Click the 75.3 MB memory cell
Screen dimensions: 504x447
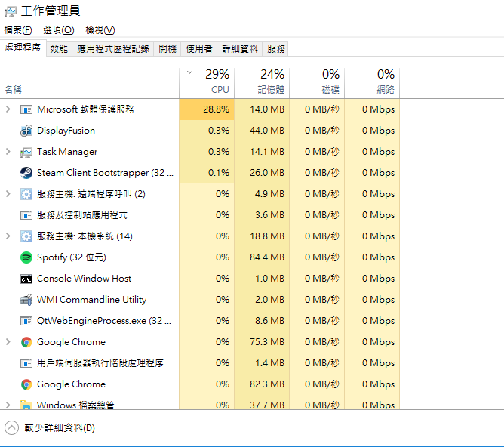pos(262,342)
